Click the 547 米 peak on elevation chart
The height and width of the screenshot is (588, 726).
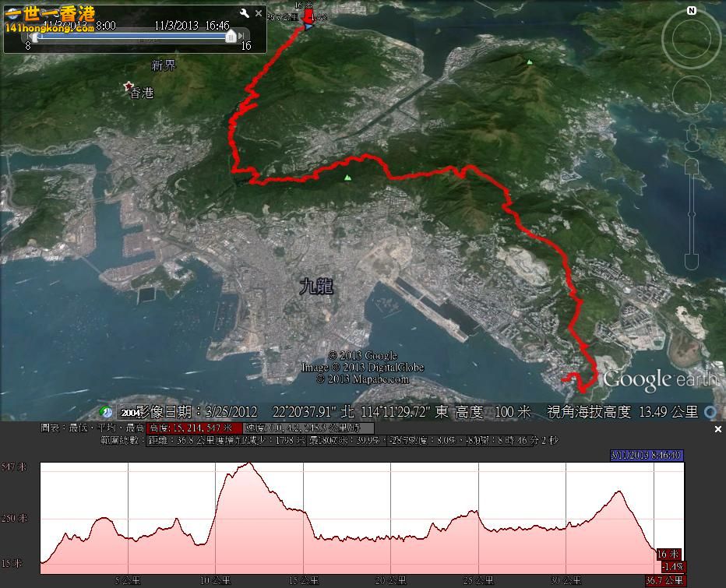point(248,464)
